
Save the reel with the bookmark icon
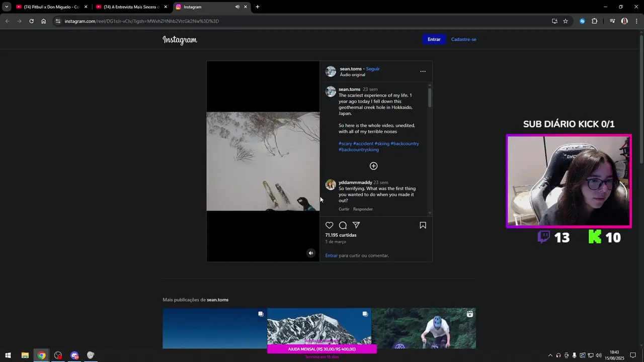(x=423, y=225)
